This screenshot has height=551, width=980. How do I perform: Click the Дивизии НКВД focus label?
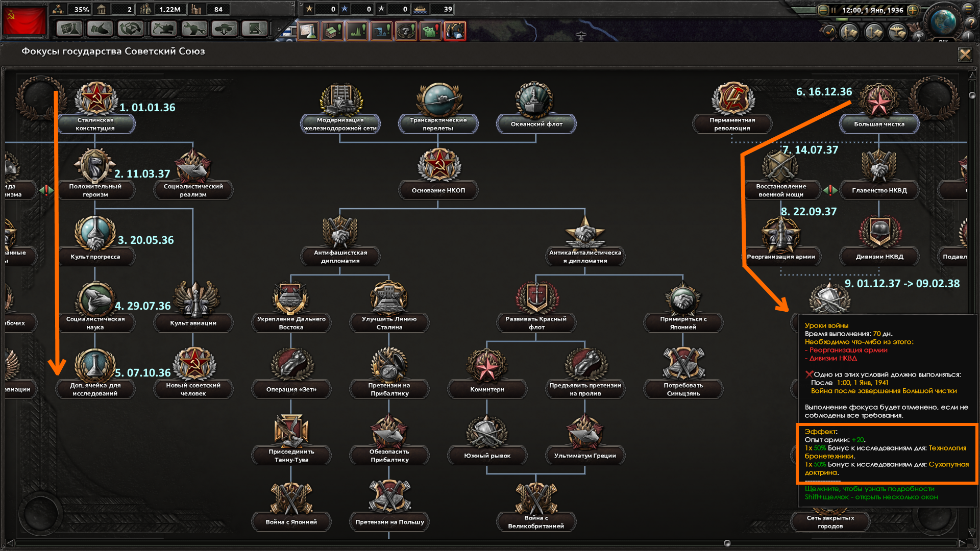(879, 257)
